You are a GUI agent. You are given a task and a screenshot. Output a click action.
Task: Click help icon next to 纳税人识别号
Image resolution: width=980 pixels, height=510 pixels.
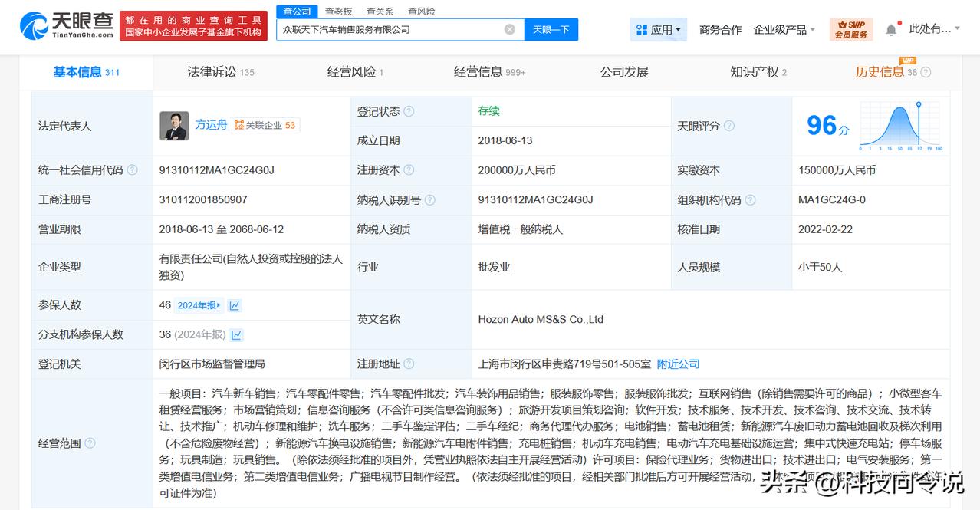(x=429, y=199)
